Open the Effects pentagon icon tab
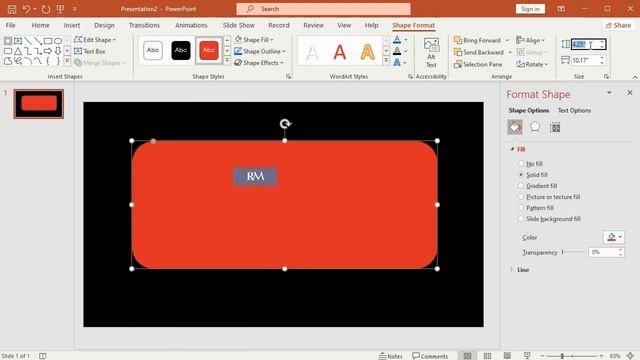640x360 pixels. [535, 127]
